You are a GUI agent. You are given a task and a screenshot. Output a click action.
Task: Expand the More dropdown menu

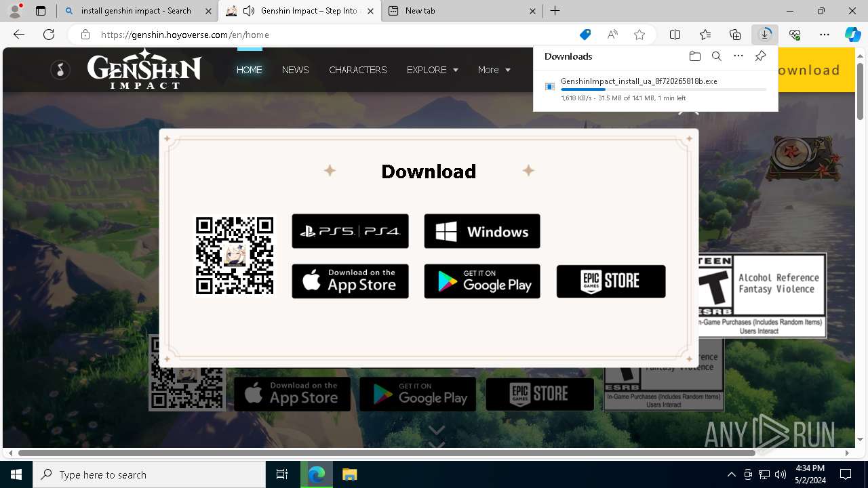click(494, 70)
